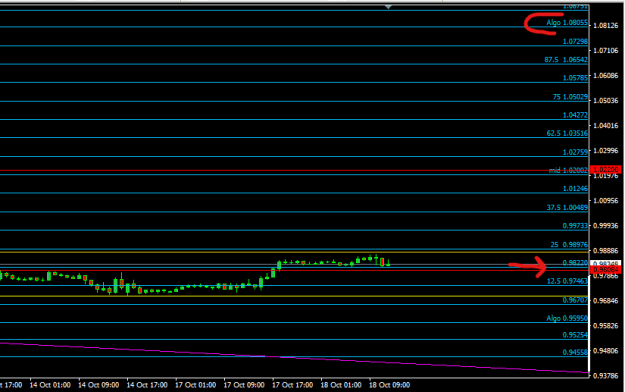Click '18 Oct 01:00' on the time axis
This screenshot has width=625, height=392.
pos(341,385)
